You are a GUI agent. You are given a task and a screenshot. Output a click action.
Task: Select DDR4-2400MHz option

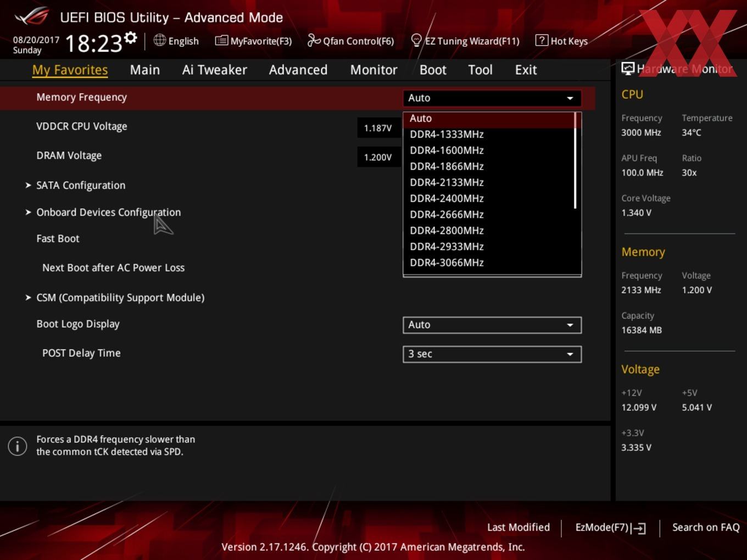tap(488, 198)
